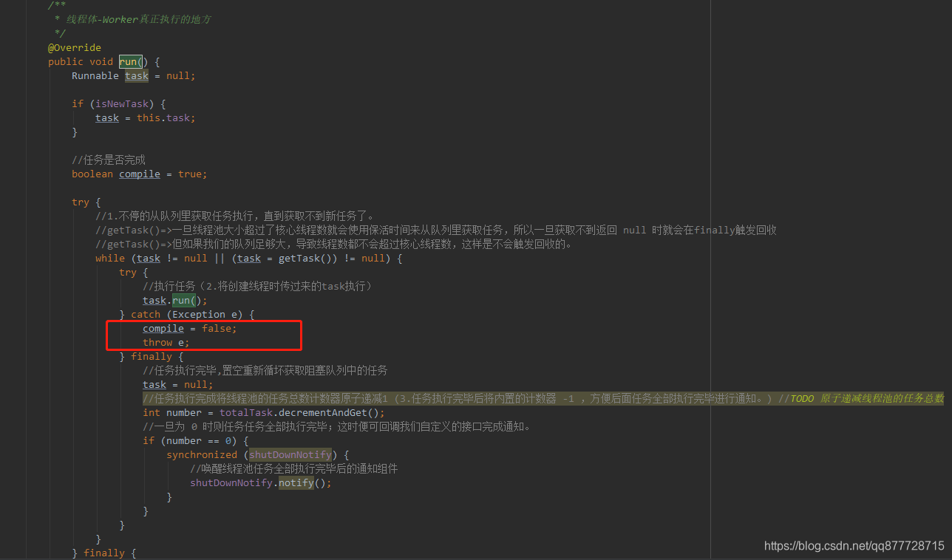
Task: Click comment '//一旦为 0 时则任务任务全部执行完毕'
Action: pos(336,426)
